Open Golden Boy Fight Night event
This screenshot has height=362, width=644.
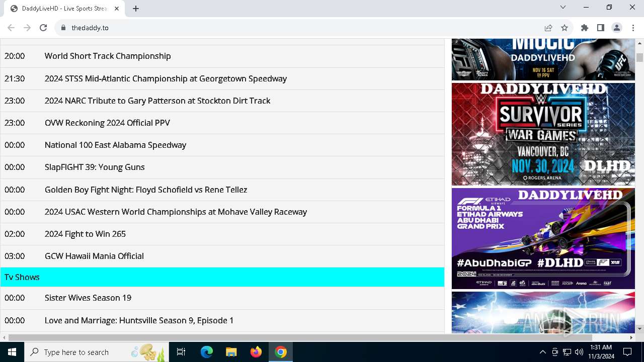(146, 190)
